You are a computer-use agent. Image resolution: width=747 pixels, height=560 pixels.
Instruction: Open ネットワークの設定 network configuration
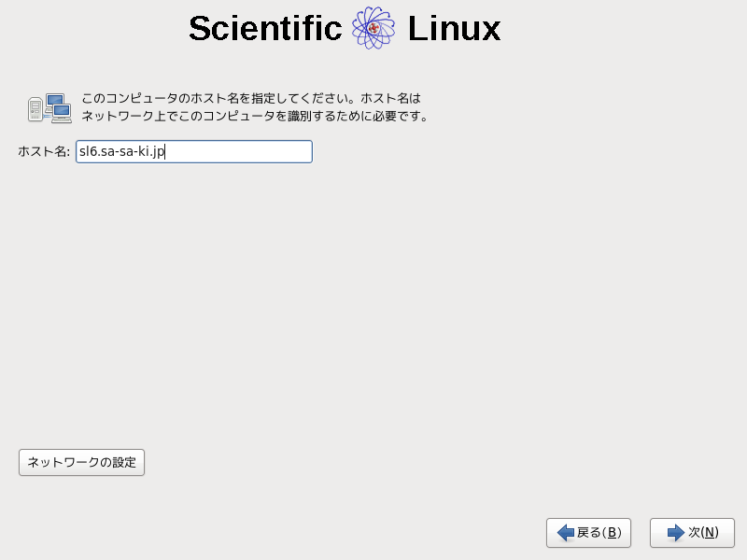(81, 463)
